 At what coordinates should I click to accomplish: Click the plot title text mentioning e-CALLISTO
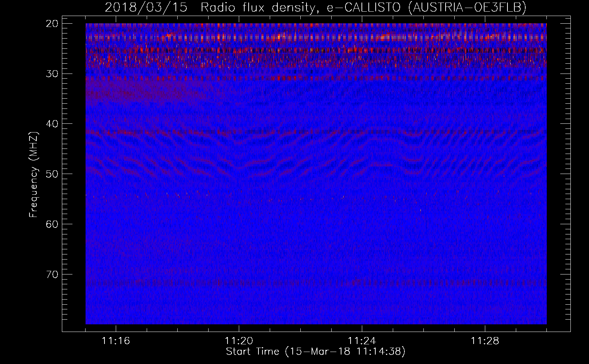pyautogui.click(x=316, y=7)
